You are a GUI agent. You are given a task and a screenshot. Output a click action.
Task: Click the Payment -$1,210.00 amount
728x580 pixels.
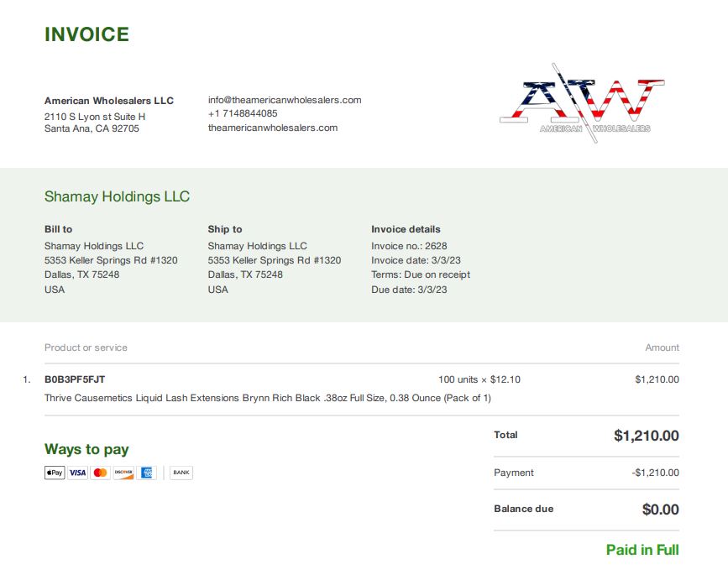point(655,473)
